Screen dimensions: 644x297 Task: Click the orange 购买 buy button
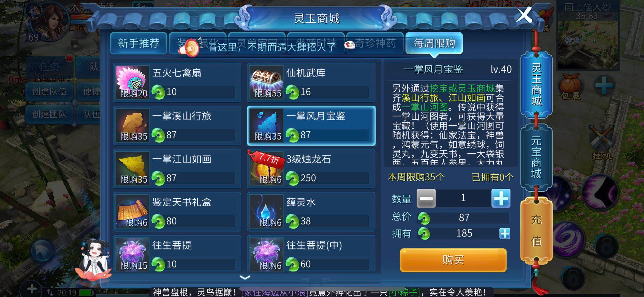(x=453, y=260)
